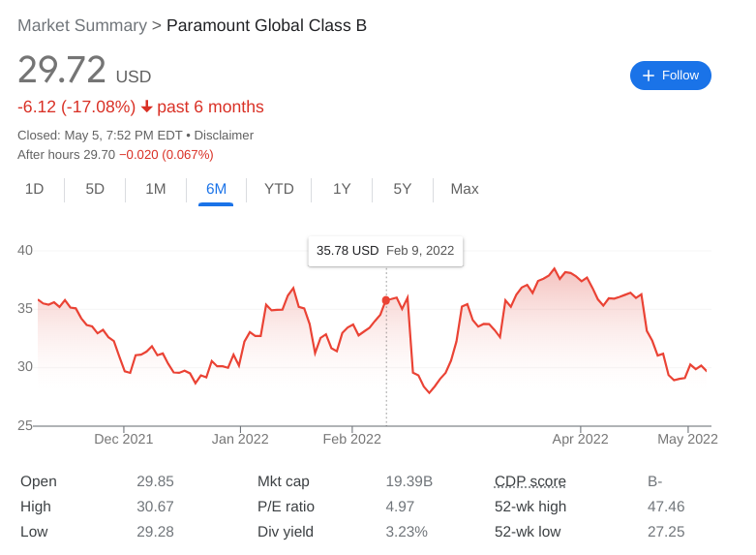The width and height of the screenshot is (756, 555).
Task: Select the 1D time range tab
Action: click(x=34, y=189)
